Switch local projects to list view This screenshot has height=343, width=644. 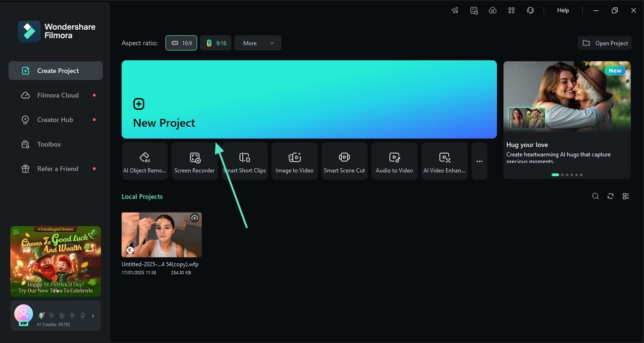pos(626,196)
